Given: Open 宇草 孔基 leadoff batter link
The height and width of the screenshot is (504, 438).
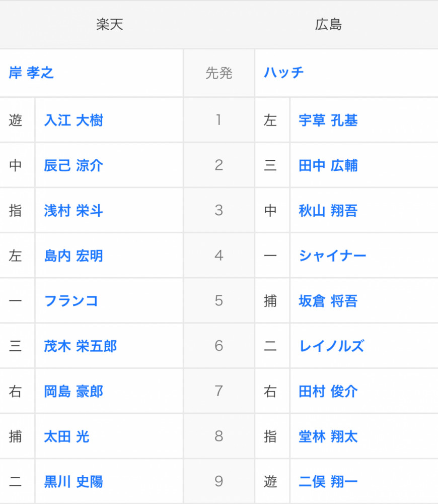Looking at the screenshot, I should [328, 121].
